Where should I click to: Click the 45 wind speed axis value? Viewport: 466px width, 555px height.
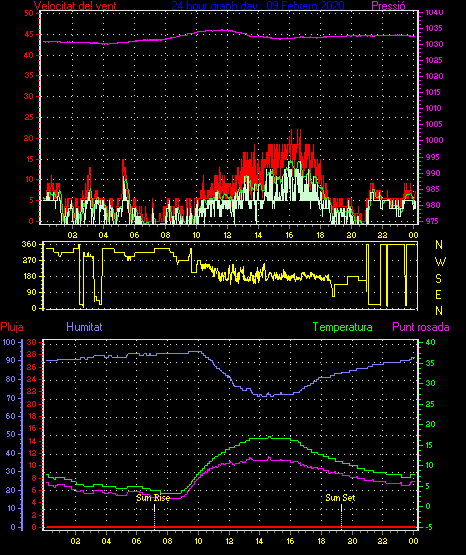pyautogui.click(x=29, y=34)
